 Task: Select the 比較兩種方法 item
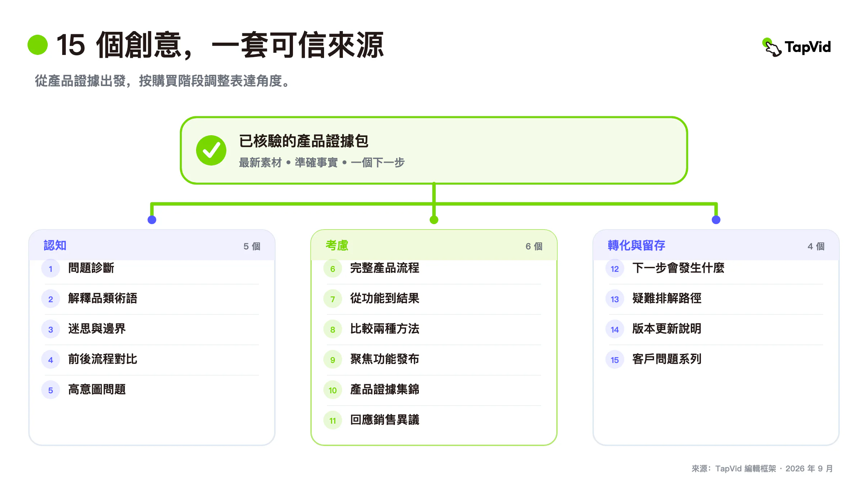click(433, 329)
